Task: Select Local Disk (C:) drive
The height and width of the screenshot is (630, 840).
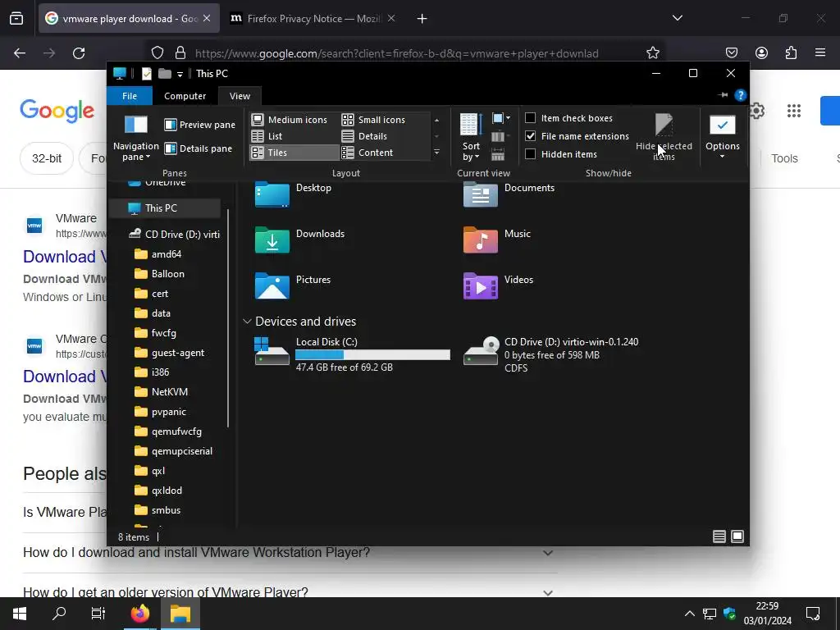Action: coord(352,354)
